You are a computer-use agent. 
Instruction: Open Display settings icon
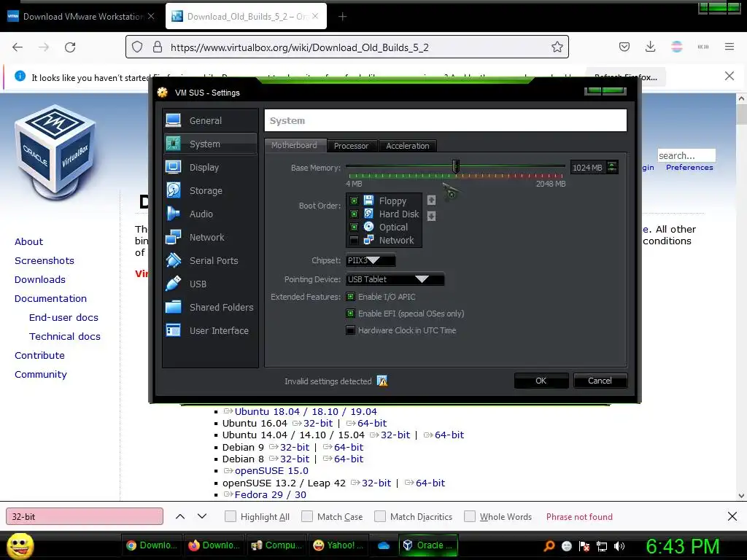click(x=173, y=167)
